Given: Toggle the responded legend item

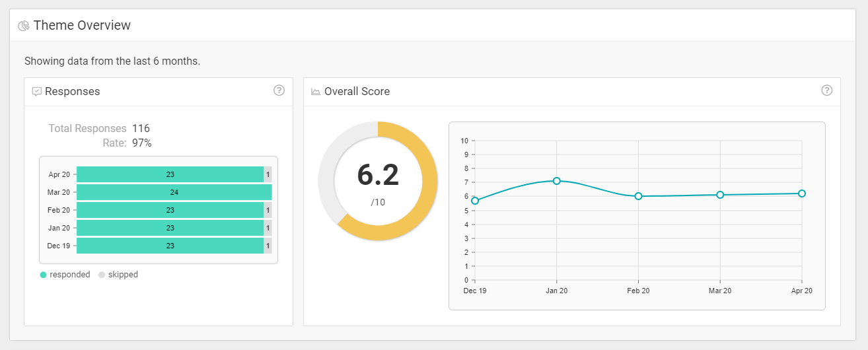Looking at the screenshot, I should pos(65,275).
